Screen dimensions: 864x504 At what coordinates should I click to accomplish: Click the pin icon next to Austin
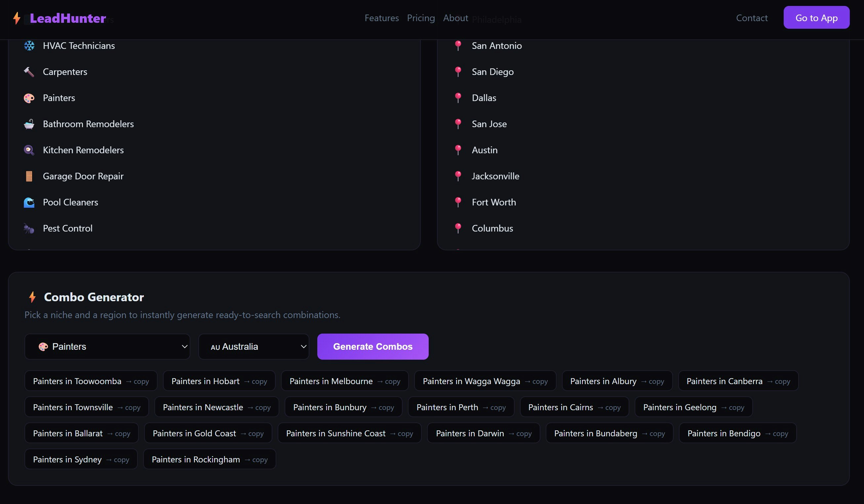point(458,150)
